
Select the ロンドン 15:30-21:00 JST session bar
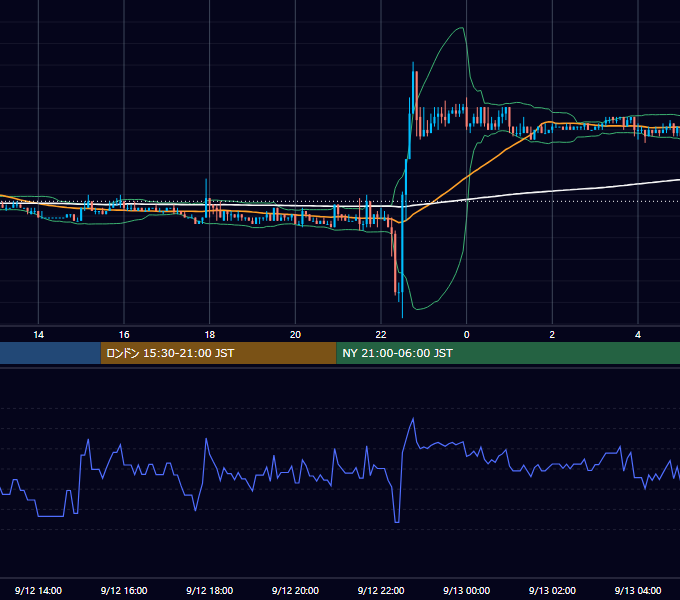[x=218, y=353]
